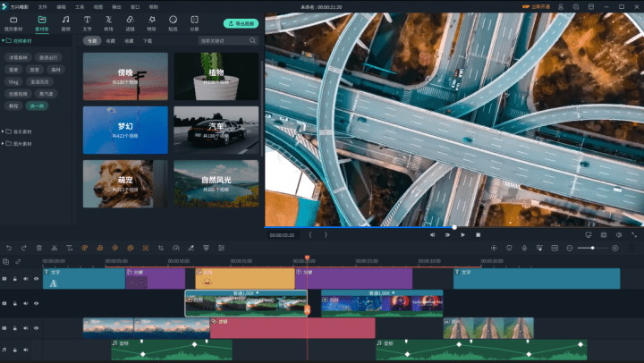Open the 梦幻 video collection thumbnail

point(125,131)
